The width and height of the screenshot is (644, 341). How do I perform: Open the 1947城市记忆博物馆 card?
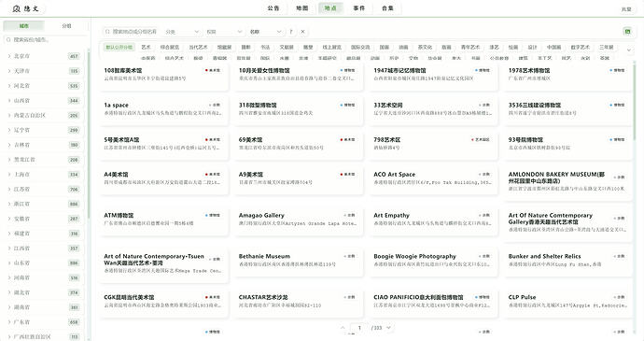433,77
